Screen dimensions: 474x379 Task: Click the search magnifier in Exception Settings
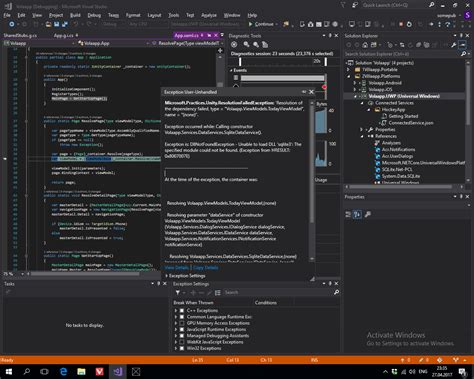click(x=336, y=292)
